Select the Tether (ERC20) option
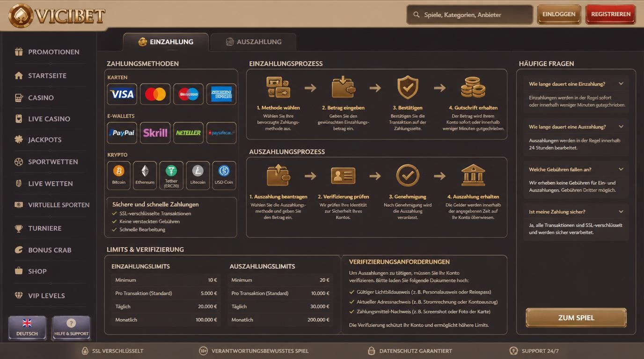Image resolution: width=644 pixels, height=359 pixels. pyautogui.click(x=171, y=175)
